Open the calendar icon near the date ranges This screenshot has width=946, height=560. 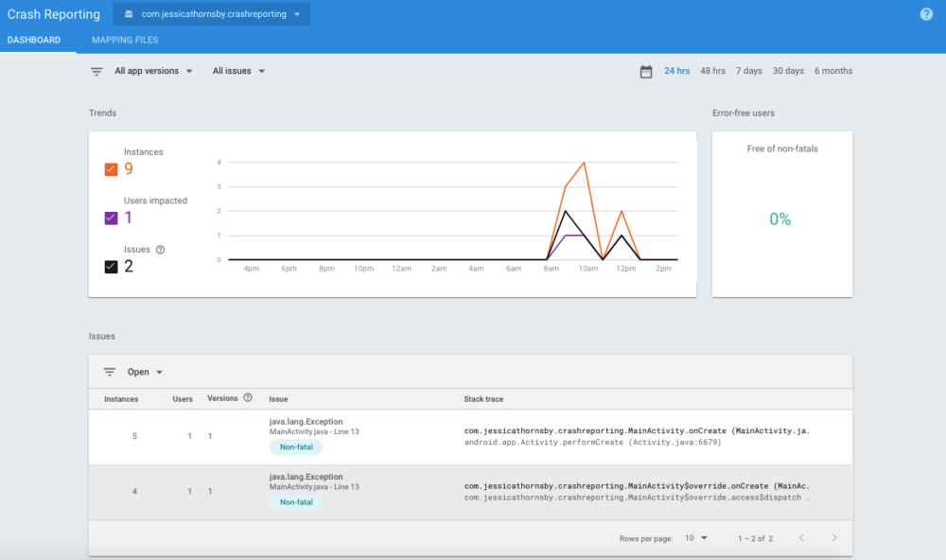[x=647, y=70]
